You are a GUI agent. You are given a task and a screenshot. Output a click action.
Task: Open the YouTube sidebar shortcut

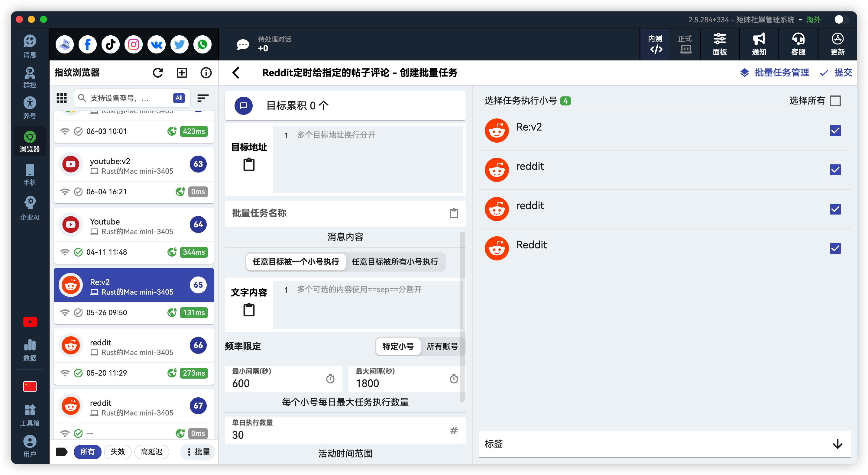pos(30,322)
